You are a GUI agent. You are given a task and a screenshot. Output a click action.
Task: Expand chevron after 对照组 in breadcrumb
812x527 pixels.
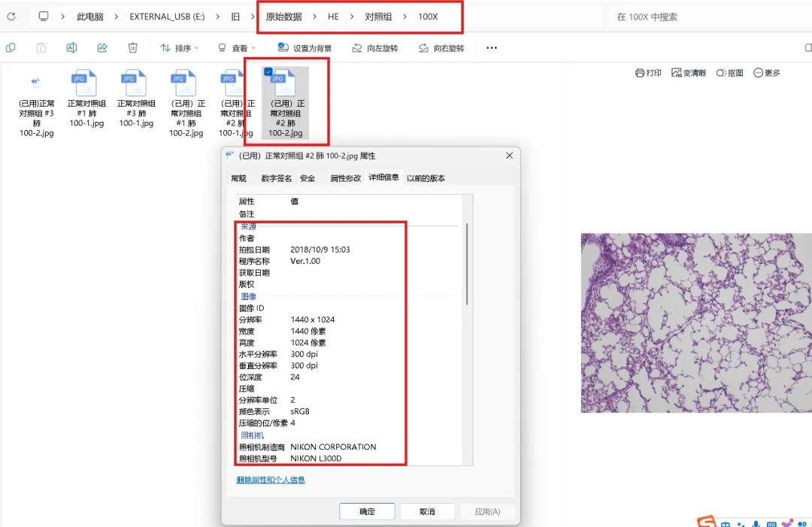[404, 17]
